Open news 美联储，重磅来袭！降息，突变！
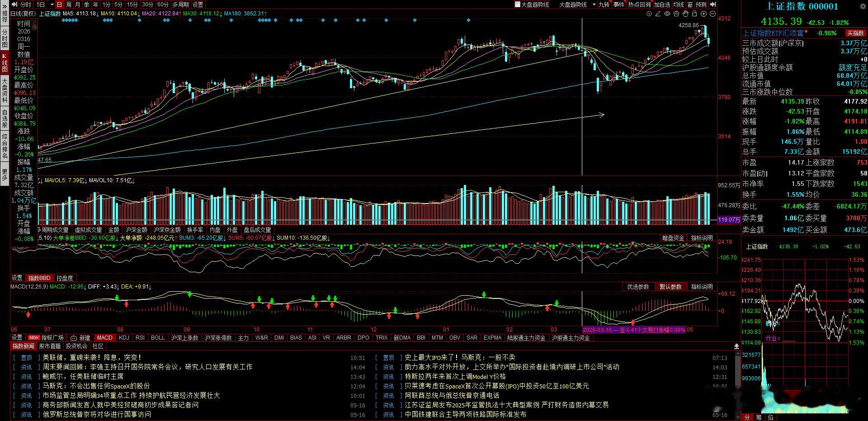Image resolution: width=868 pixels, height=421 pixels. click(x=92, y=357)
